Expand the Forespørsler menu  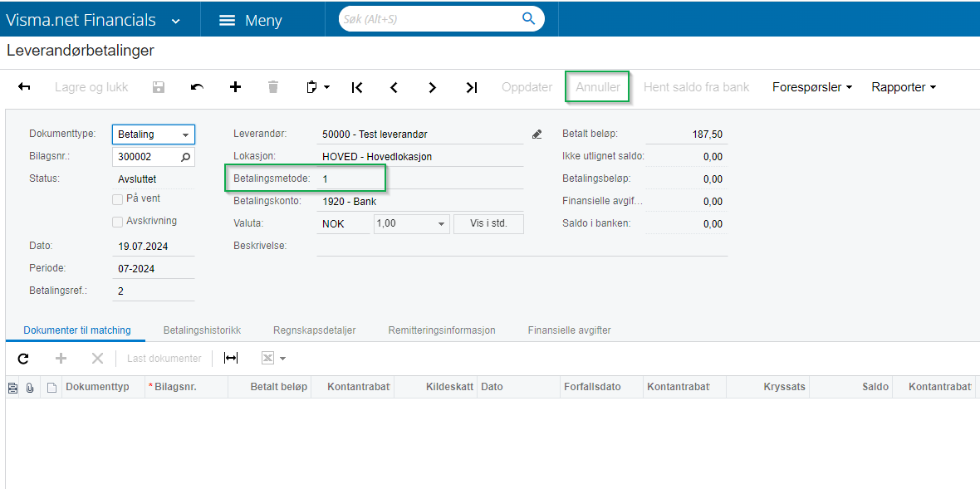811,87
